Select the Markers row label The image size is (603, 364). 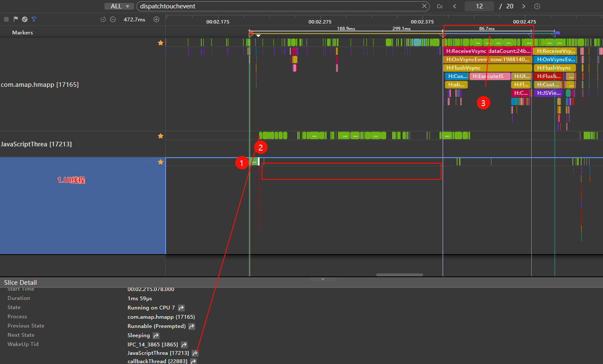(23, 32)
